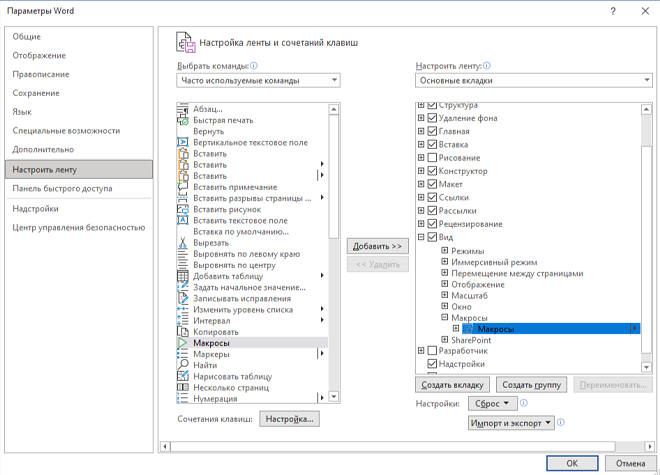Click the Найти magnifier icon
Screen dimensions: 660x475
pos(183,365)
